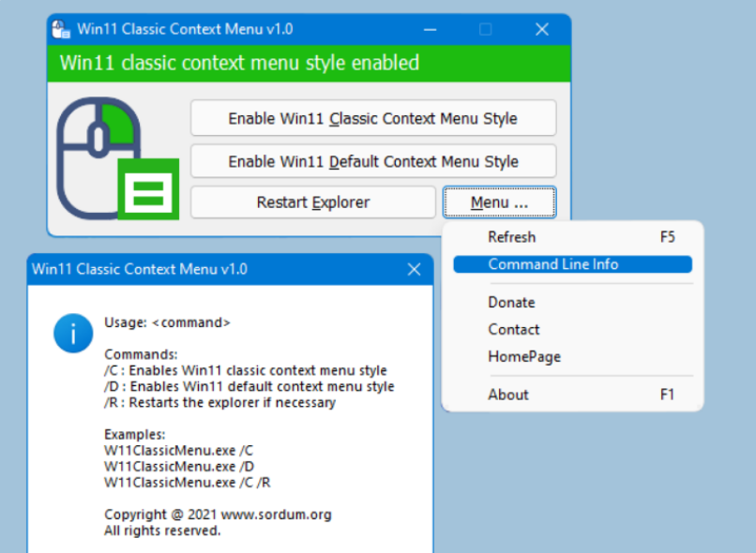Click the green list badge on the logo

[x=148, y=189]
